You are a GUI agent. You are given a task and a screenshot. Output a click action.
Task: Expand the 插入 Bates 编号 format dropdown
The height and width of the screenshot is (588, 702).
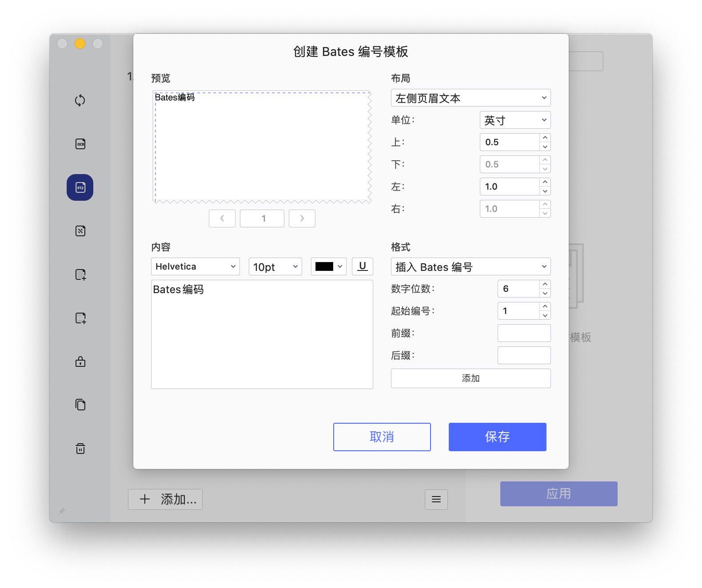tap(471, 266)
